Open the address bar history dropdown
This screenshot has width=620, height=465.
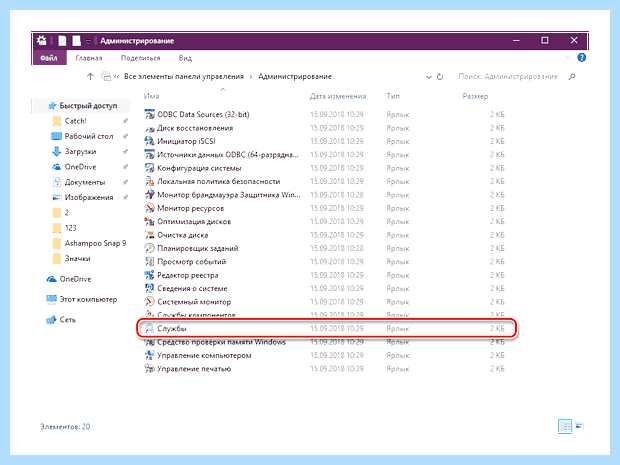[429, 77]
